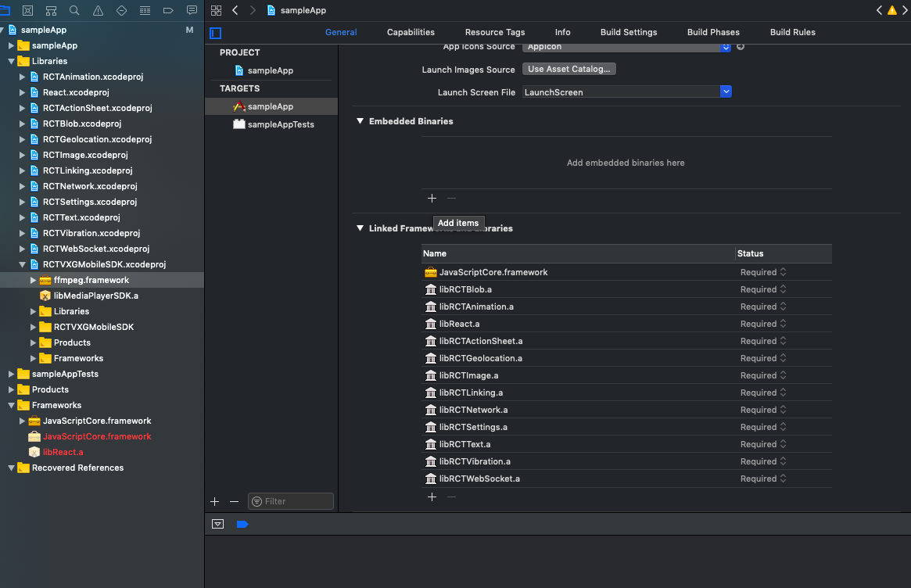Screen dimensions: 911x588
Task: Toggle the debug area hide button
Action: tap(218, 524)
